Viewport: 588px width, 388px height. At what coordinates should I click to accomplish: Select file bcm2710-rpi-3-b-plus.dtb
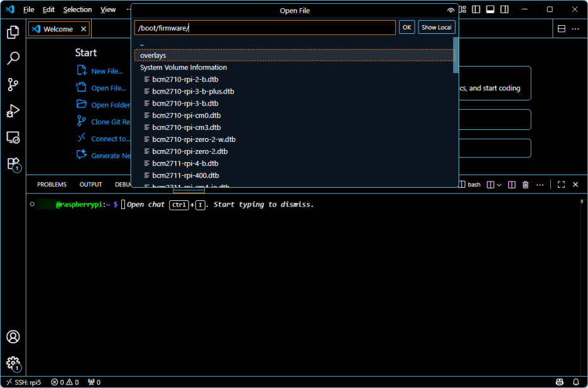point(293,92)
